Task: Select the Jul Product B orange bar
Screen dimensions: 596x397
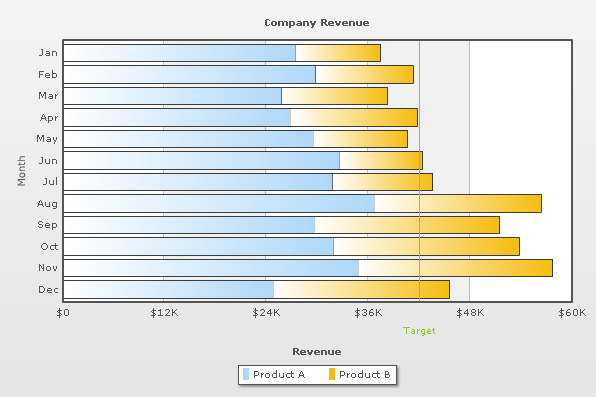Action: point(382,182)
